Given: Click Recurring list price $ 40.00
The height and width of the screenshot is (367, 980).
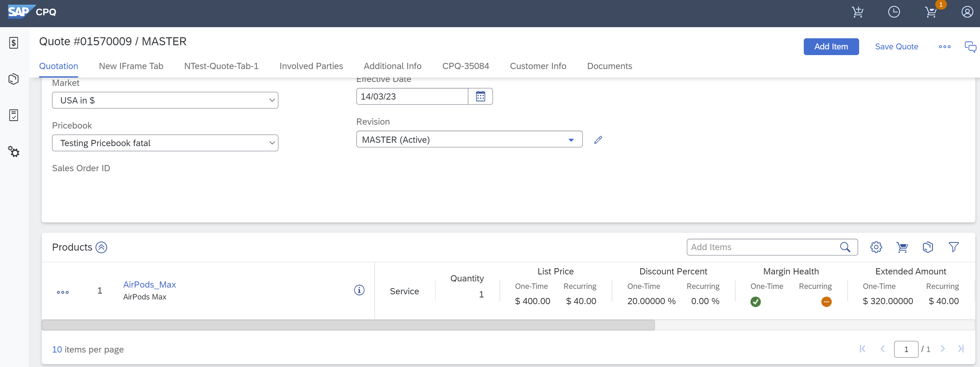Looking at the screenshot, I should [x=581, y=301].
